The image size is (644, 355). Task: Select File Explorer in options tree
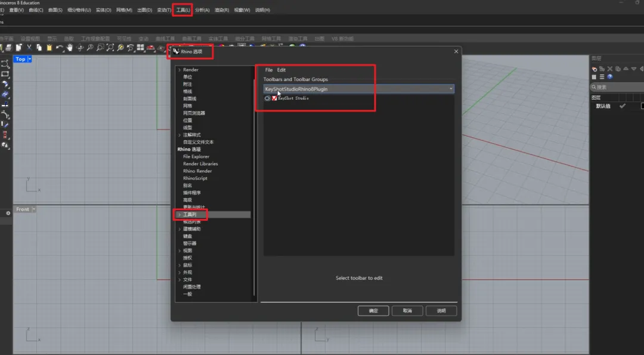click(x=196, y=156)
